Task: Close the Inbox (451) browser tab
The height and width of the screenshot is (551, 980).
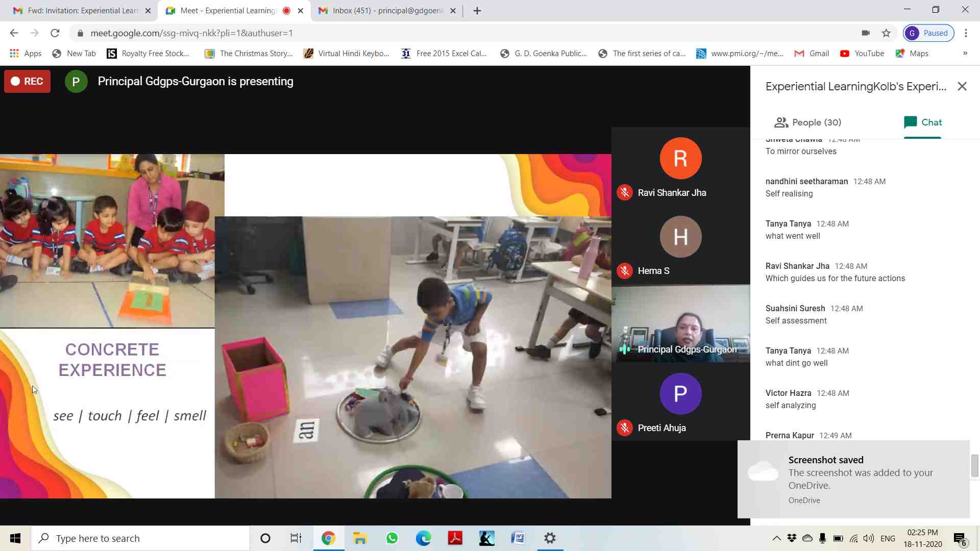Action: pos(453,11)
